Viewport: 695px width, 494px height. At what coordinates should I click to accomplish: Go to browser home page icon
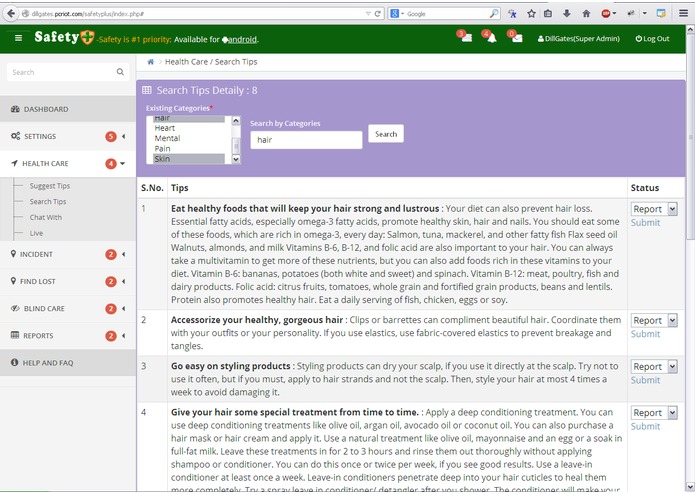pyautogui.click(x=586, y=14)
